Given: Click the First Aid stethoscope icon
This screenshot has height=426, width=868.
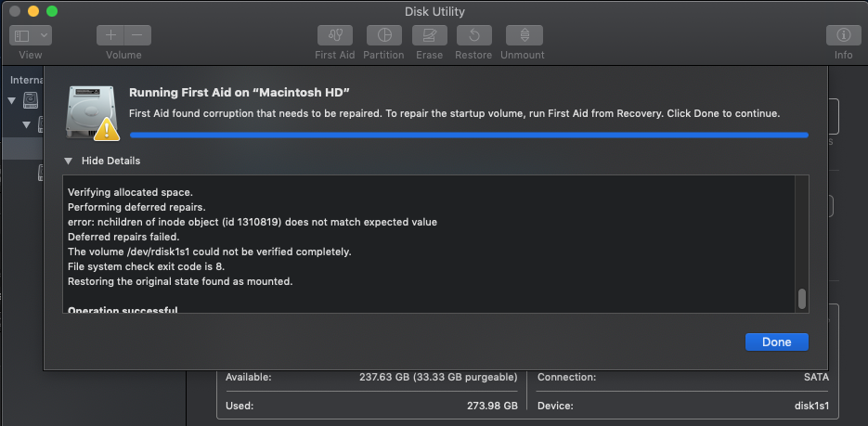Looking at the screenshot, I should pyautogui.click(x=335, y=35).
